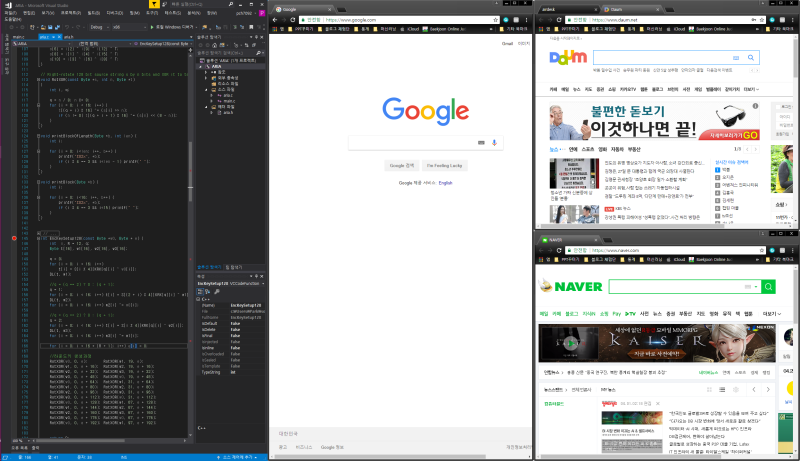This screenshot has height=461, width=800.
Task: Open the first menu in Visual Studio menu bar
Action: [10, 13]
